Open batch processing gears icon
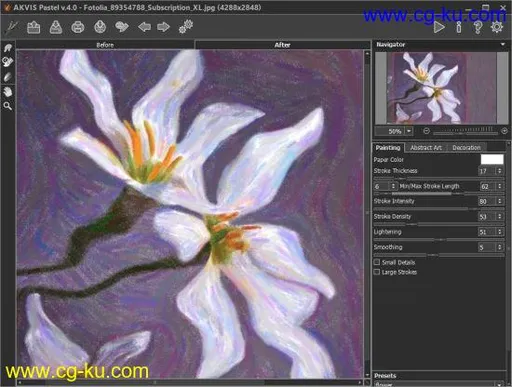 coord(186,26)
